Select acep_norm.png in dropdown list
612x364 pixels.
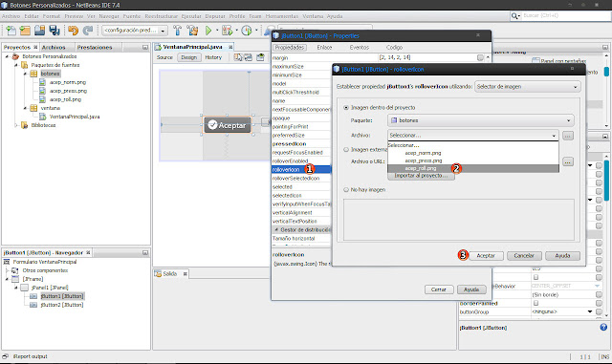pyautogui.click(x=473, y=153)
